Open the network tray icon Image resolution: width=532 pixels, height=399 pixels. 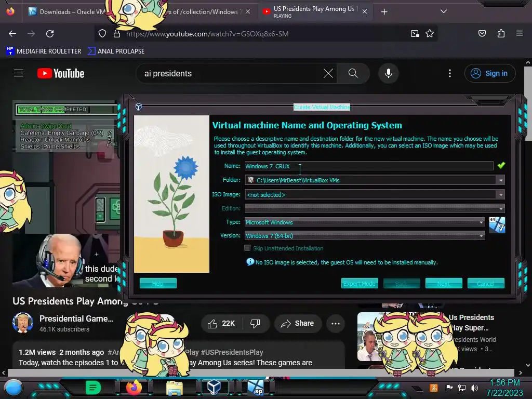point(461,388)
